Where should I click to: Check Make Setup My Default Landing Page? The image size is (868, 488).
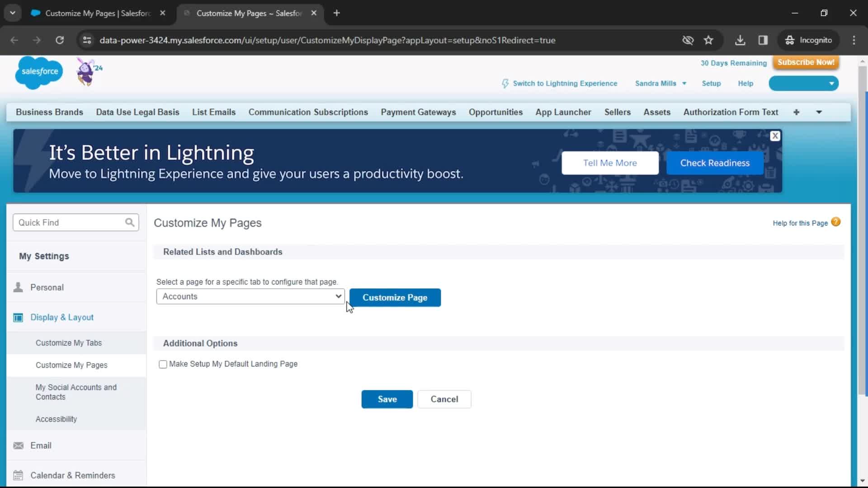[x=163, y=364]
